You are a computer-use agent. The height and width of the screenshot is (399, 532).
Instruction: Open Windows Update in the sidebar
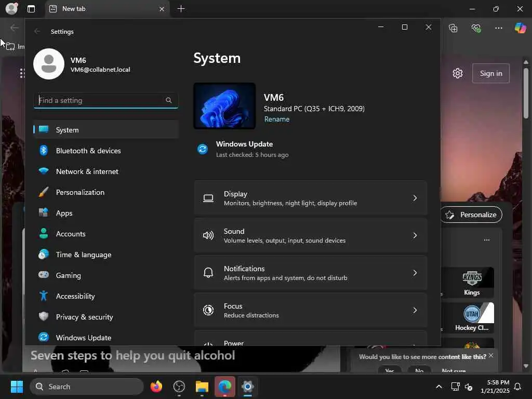coord(106,338)
